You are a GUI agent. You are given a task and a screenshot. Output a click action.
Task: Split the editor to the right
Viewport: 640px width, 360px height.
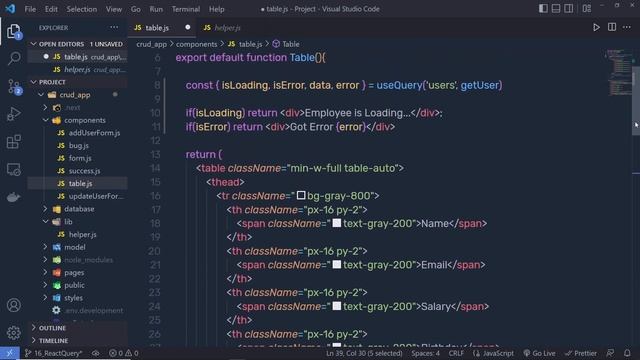tap(612, 27)
